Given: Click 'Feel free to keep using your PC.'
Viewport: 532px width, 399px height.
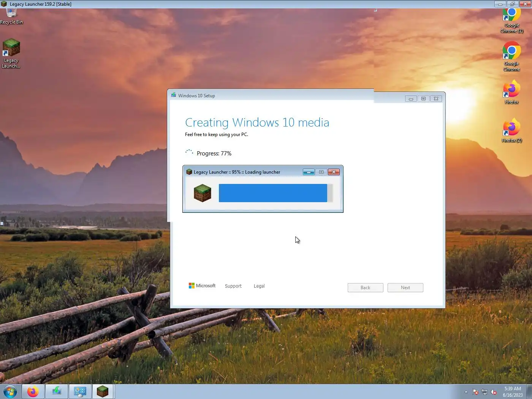Looking at the screenshot, I should pos(217,135).
